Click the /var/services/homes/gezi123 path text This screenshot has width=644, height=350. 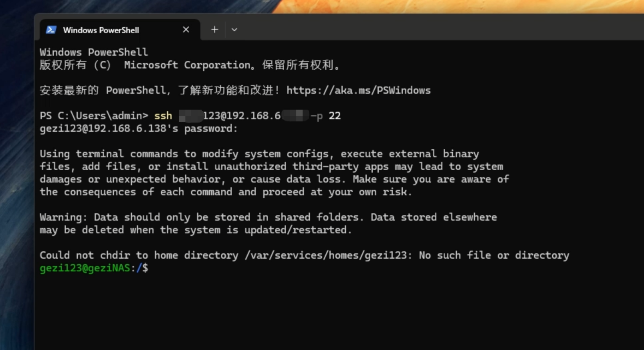[325, 256]
